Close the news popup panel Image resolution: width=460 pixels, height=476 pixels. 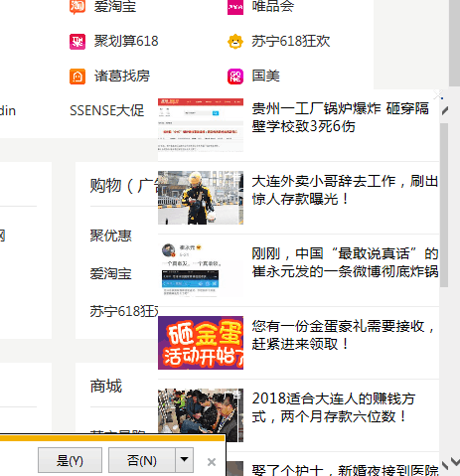438,95
